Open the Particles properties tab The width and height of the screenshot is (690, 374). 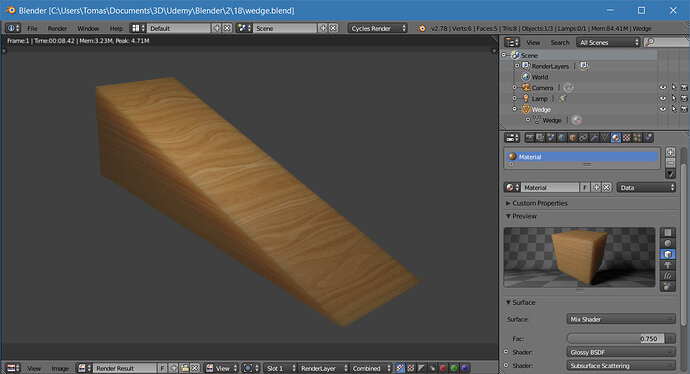[x=637, y=138]
